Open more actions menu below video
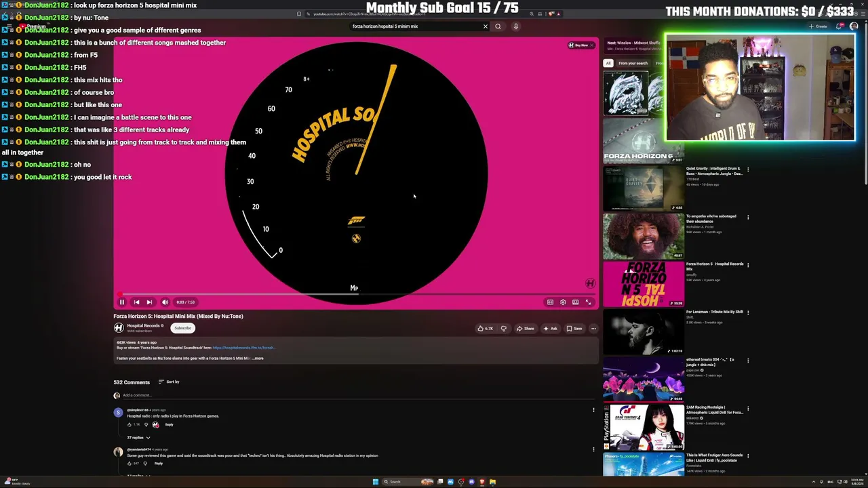 point(593,329)
